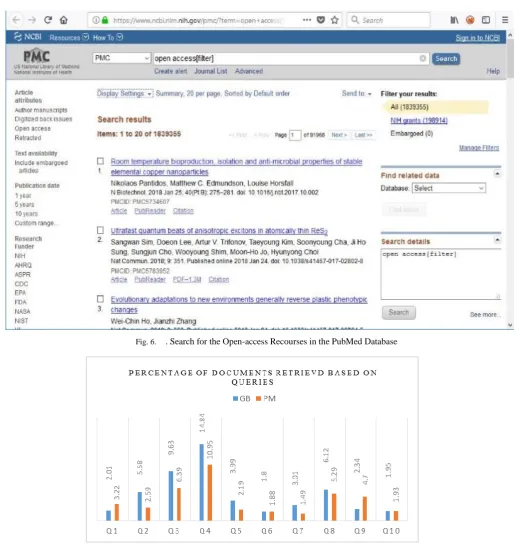The width and height of the screenshot is (517, 549).
Task: Go to browser home page icon
Action: click(64, 20)
